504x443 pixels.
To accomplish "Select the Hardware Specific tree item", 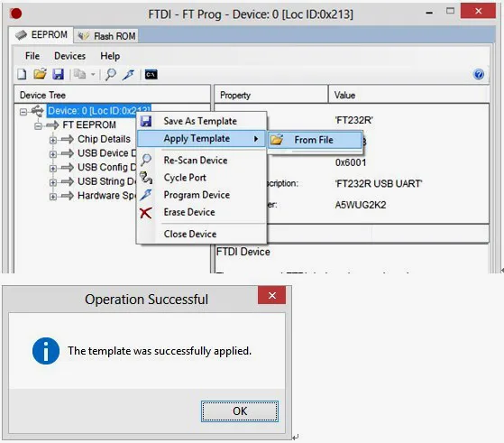I will point(107,196).
